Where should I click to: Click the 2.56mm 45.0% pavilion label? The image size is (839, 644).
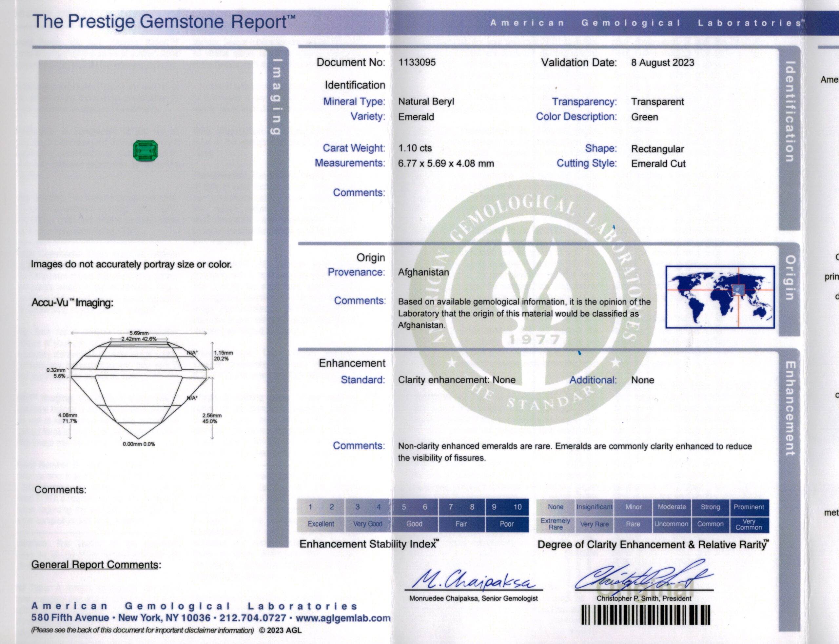pyautogui.click(x=212, y=418)
